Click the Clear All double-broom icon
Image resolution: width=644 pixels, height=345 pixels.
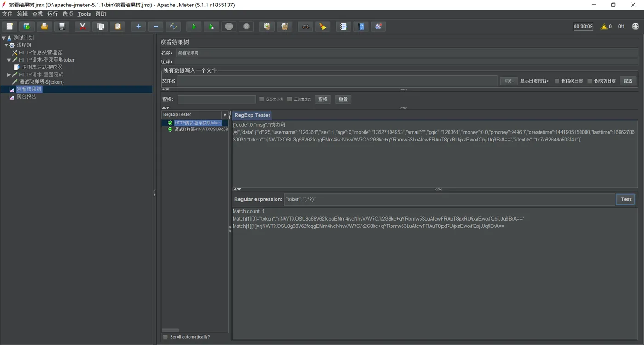[284, 27]
